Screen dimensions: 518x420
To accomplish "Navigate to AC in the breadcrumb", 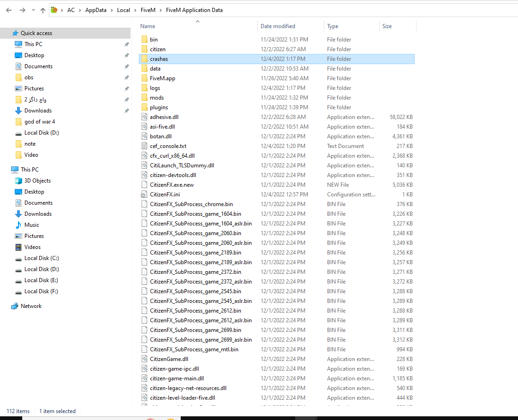I will 71,10.
